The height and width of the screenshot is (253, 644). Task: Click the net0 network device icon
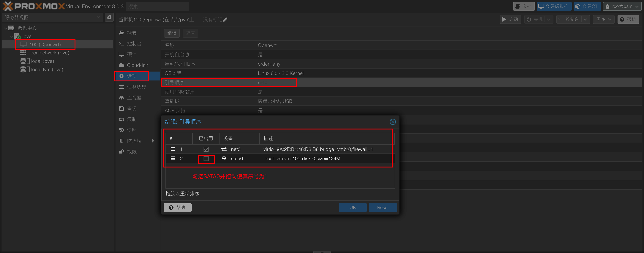pos(224,149)
